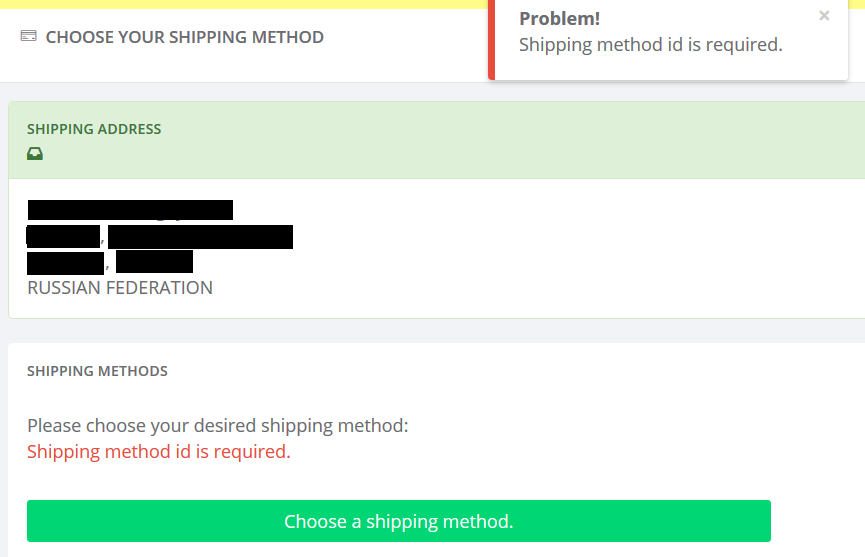The width and height of the screenshot is (865, 557).
Task: Dismiss the Problem! notification with the X
Action: click(x=824, y=16)
